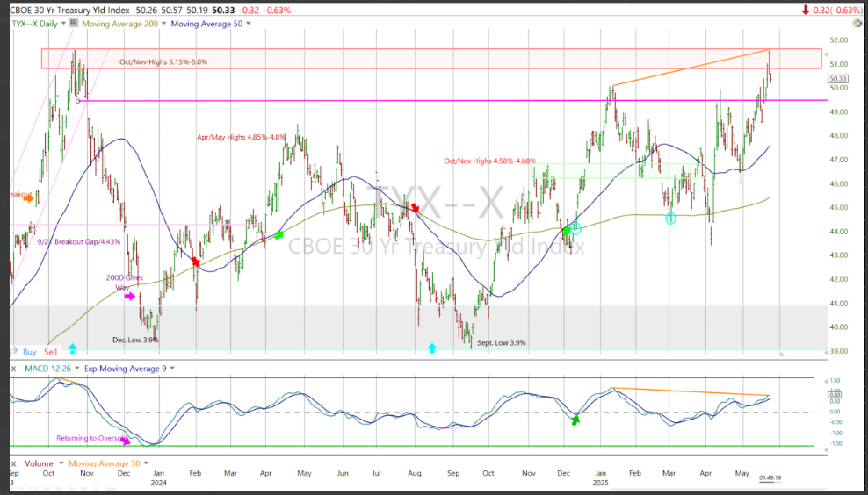Expand Volume pane Moving Average 50 dropdown arrow
This screenshot has width=868, height=495.
(x=146, y=463)
